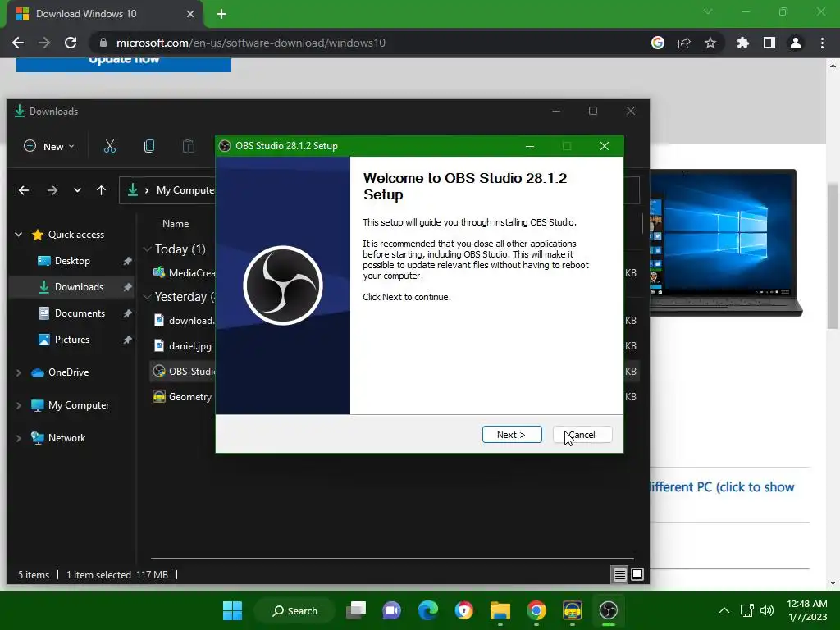The image size is (840, 630).
Task: Go back in the Downloads Explorer window
Action: (24, 190)
